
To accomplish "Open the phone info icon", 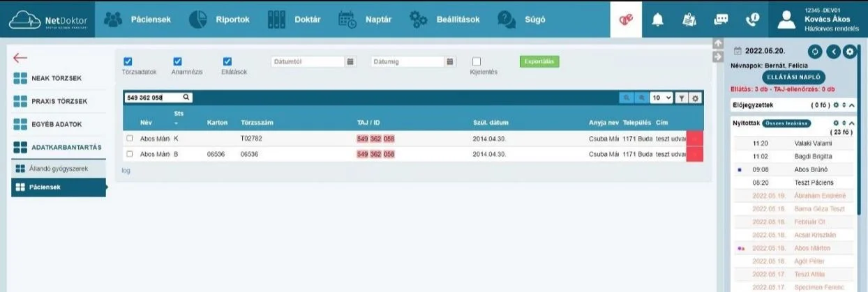I will point(752,20).
